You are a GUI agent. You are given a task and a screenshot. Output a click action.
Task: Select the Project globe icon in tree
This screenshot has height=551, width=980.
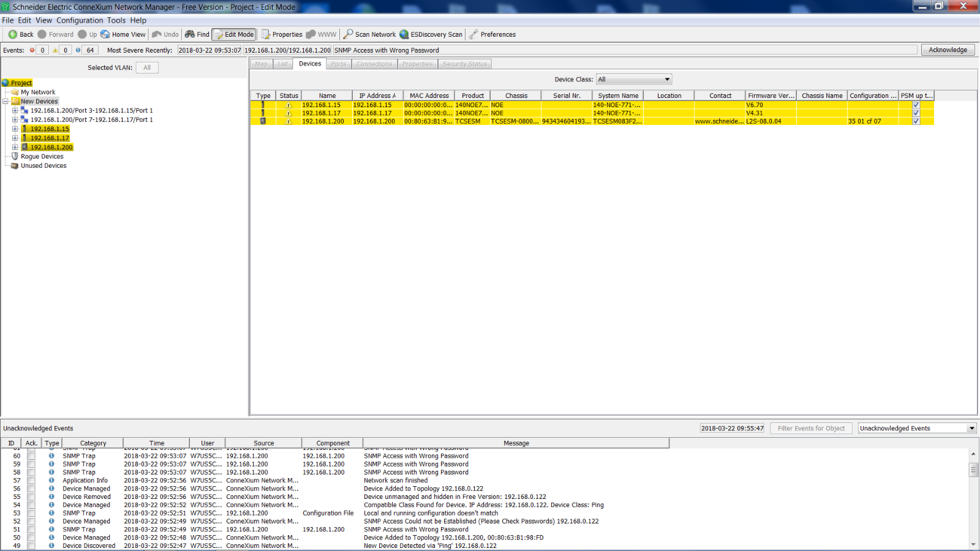click(x=6, y=83)
